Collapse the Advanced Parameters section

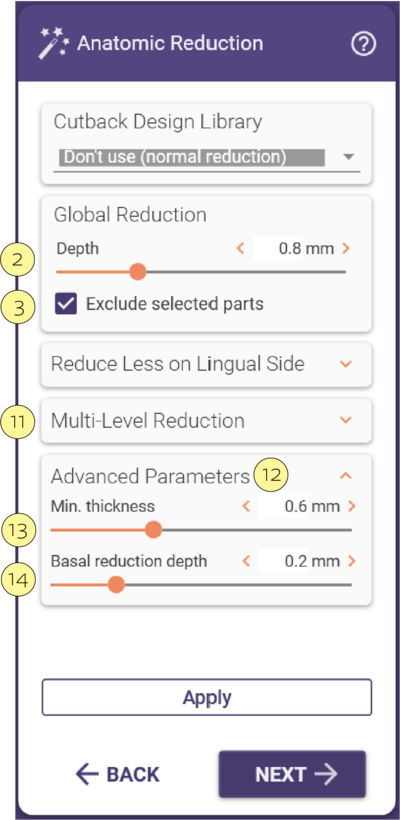pyautogui.click(x=346, y=476)
